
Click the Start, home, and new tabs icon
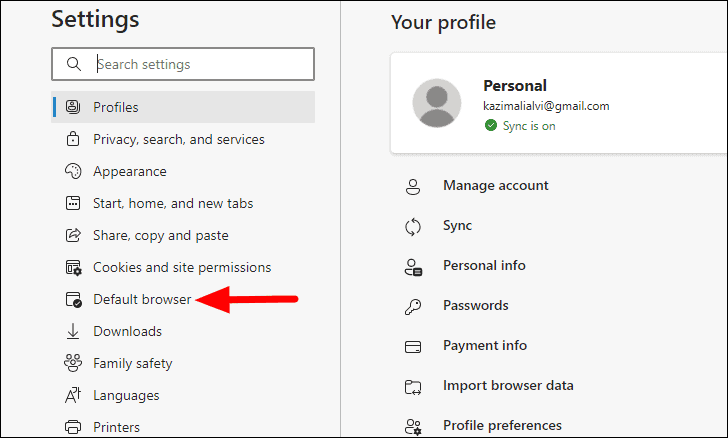73,203
